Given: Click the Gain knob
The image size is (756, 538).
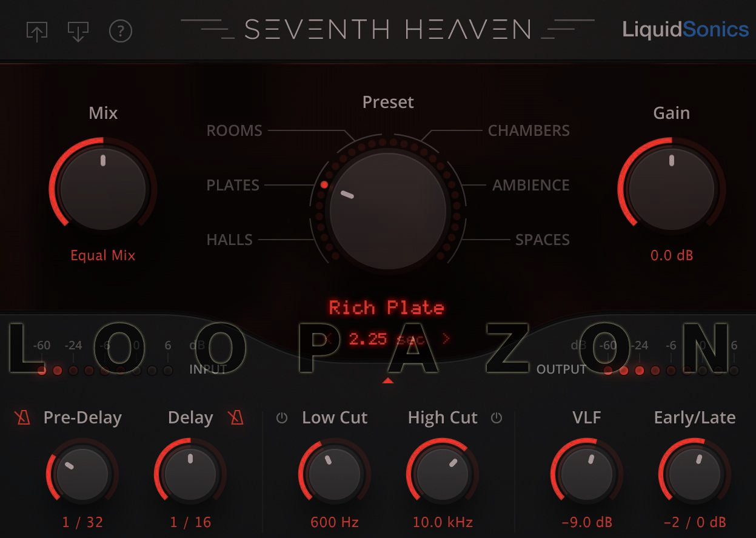Looking at the screenshot, I should 671,189.
